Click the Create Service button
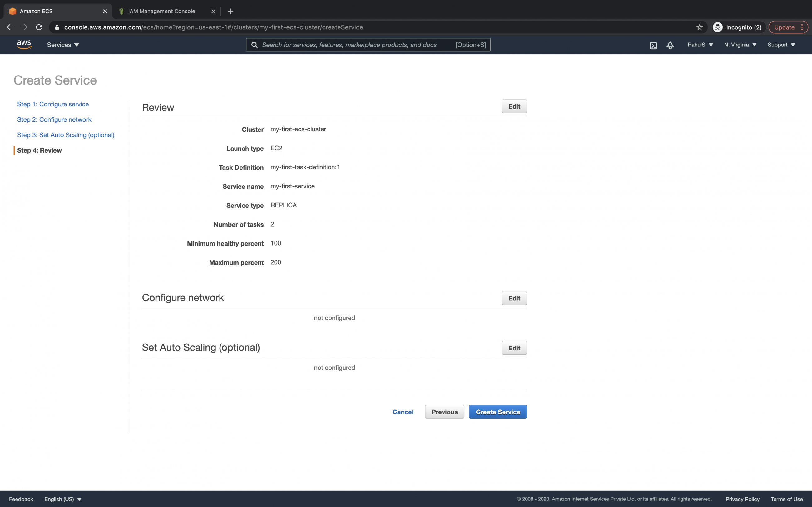The image size is (812, 507). (x=498, y=412)
